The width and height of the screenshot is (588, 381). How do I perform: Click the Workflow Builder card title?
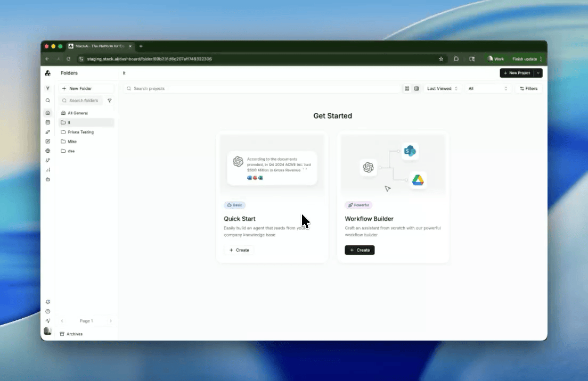(369, 219)
